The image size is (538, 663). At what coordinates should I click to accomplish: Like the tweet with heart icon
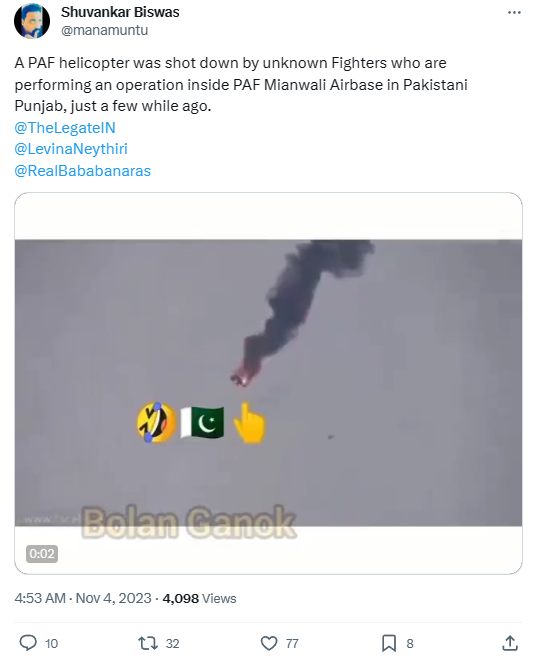click(269, 643)
